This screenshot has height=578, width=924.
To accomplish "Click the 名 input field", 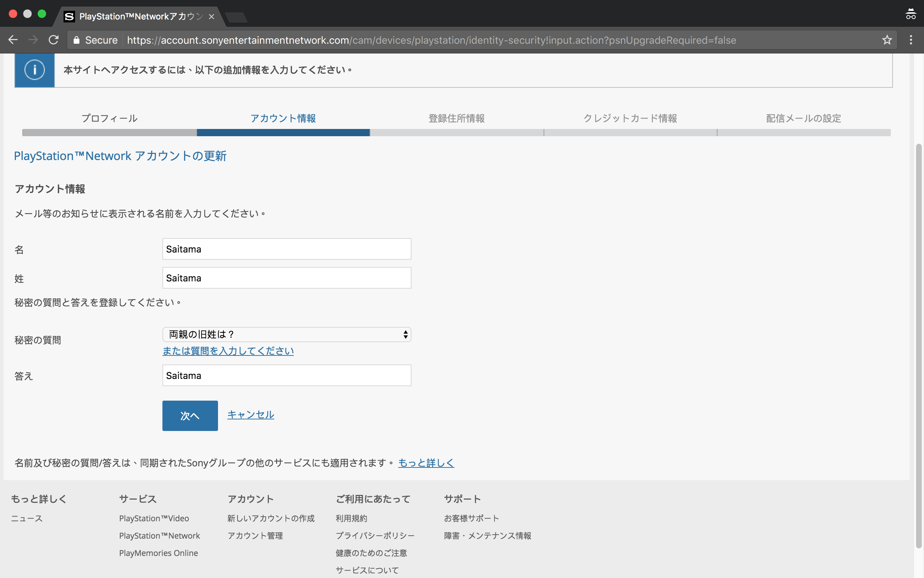I will (x=287, y=249).
